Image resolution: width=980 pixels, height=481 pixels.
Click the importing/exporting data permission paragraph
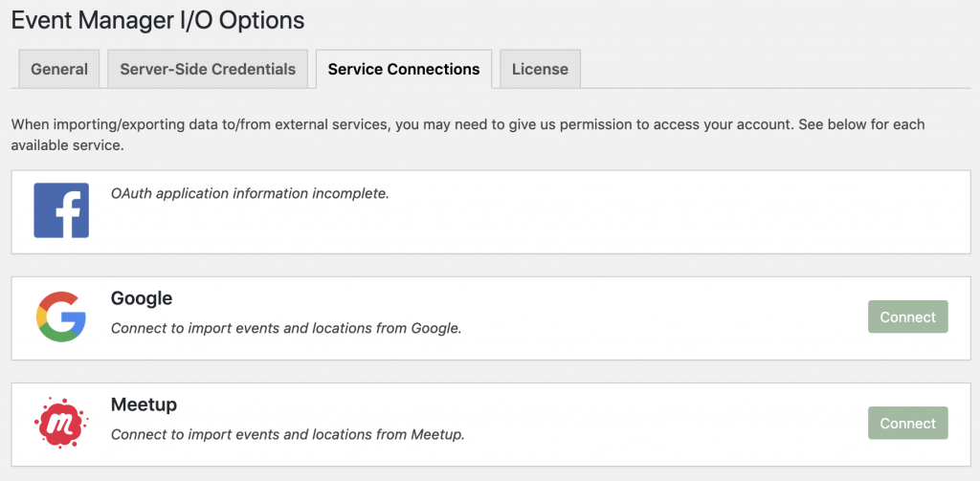(x=468, y=135)
